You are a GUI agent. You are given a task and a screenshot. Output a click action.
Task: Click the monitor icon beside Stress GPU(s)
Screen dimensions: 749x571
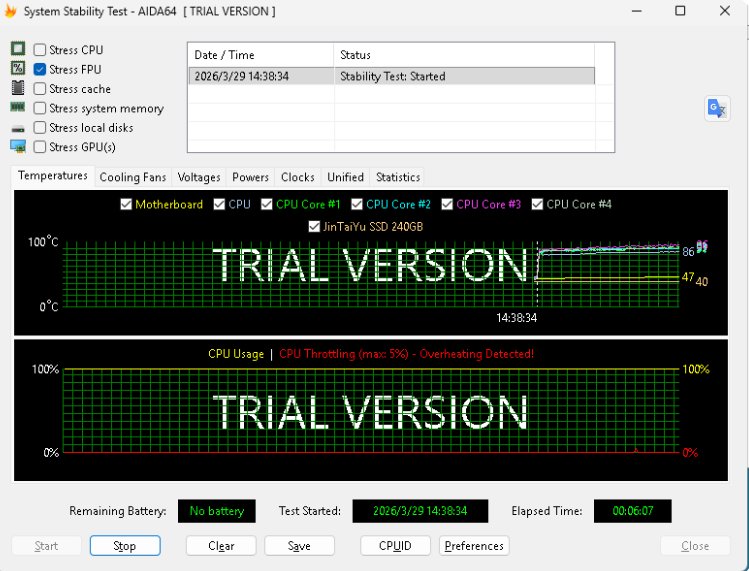point(17,147)
